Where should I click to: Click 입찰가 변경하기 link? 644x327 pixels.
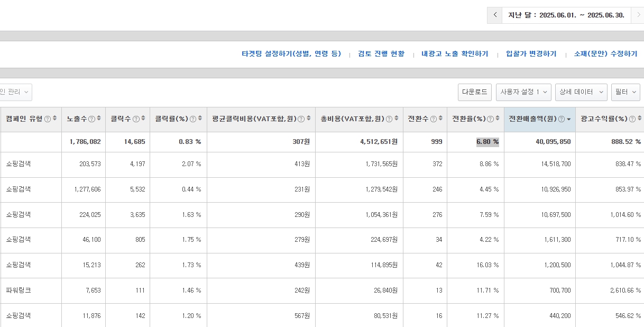tap(531, 54)
